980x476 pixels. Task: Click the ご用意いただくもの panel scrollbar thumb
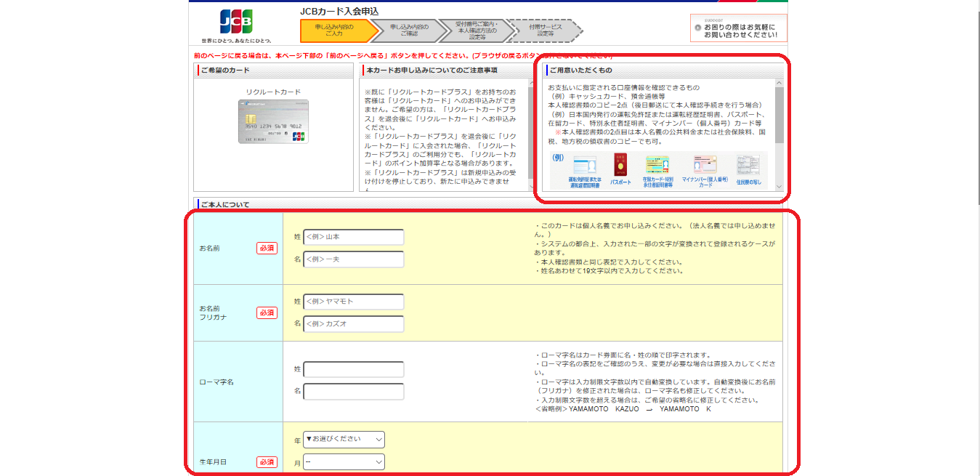pos(779,116)
